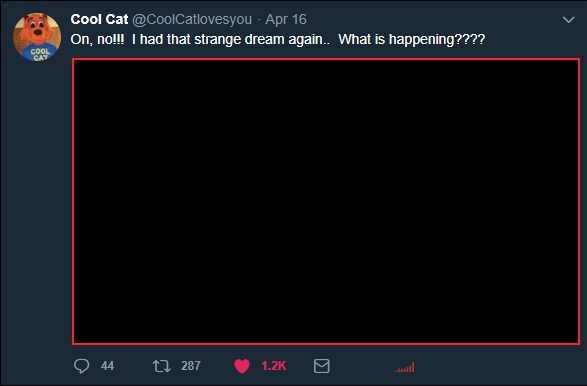Open tweet permalink via Apr 16 date

point(286,19)
